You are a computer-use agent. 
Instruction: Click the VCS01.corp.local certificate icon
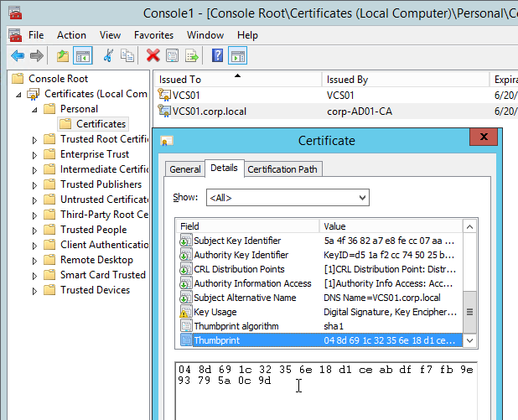164,111
